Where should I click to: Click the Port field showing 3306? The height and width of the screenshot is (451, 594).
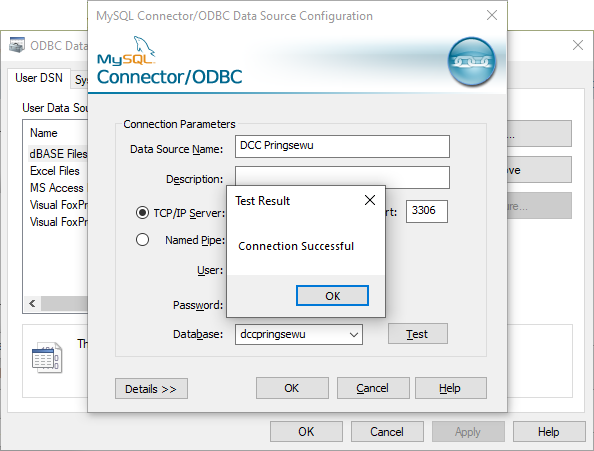pyautogui.click(x=427, y=211)
